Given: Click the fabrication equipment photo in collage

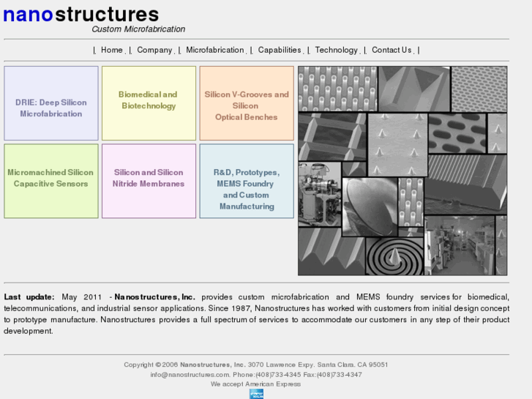Looking at the screenshot, I should (320, 194).
